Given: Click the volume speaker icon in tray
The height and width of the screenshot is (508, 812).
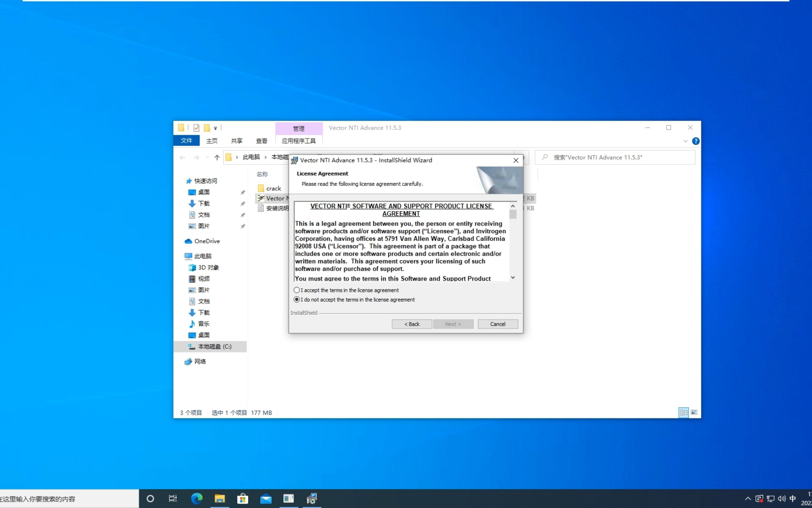Looking at the screenshot, I should pos(782,499).
